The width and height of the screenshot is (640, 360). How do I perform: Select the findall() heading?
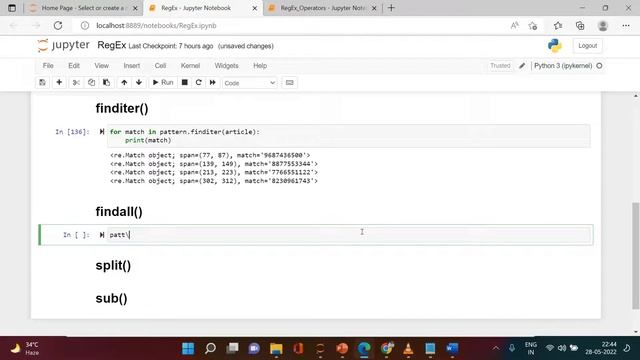pyautogui.click(x=119, y=211)
